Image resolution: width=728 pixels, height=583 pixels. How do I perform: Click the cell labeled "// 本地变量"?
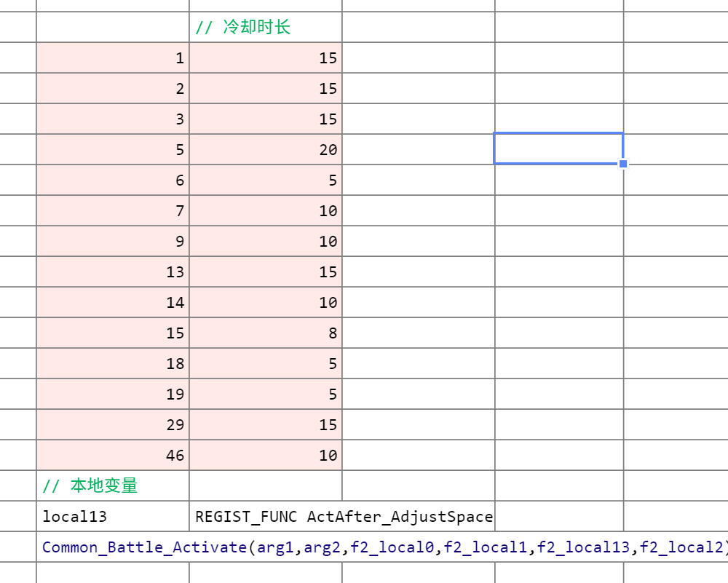(113, 485)
